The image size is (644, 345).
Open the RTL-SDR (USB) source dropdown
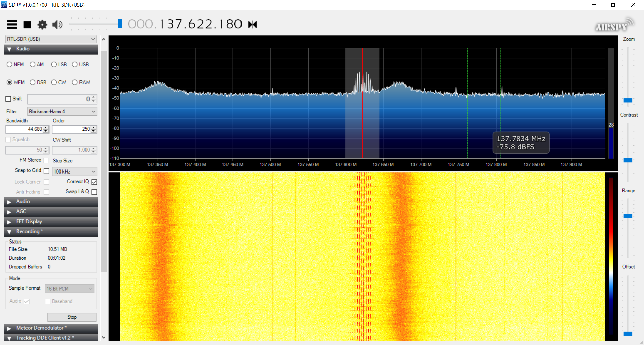(x=51, y=39)
